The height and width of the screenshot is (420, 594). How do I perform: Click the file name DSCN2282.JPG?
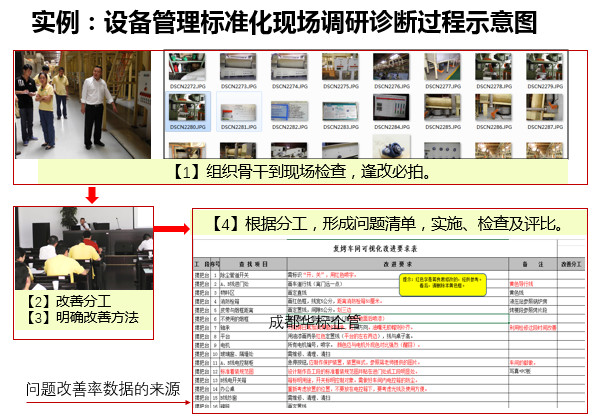(x=289, y=127)
